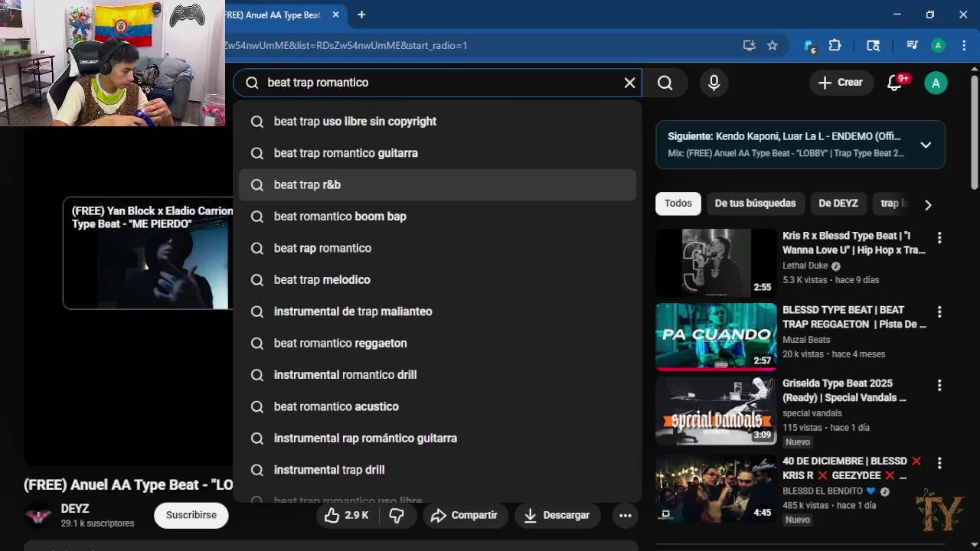This screenshot has width=980, height=551.
Task: Close the Anuel AA Type Beat tab
Action: [335, 15]
